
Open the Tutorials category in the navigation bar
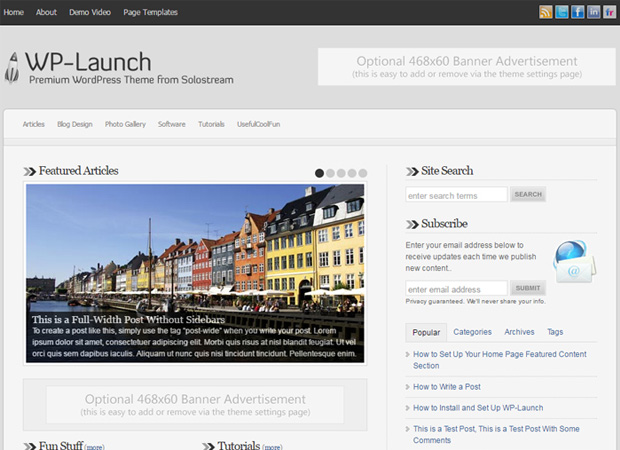(x=211, y=124)
